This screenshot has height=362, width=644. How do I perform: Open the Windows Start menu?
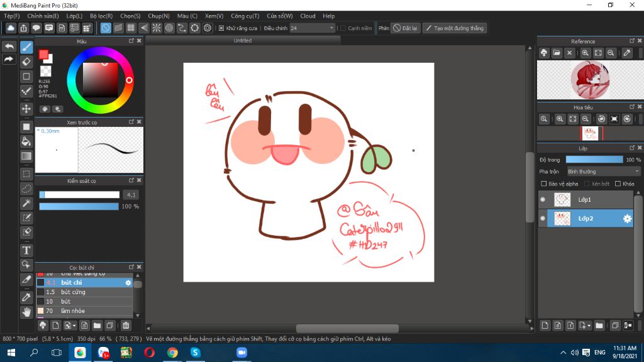click(11, 353)
